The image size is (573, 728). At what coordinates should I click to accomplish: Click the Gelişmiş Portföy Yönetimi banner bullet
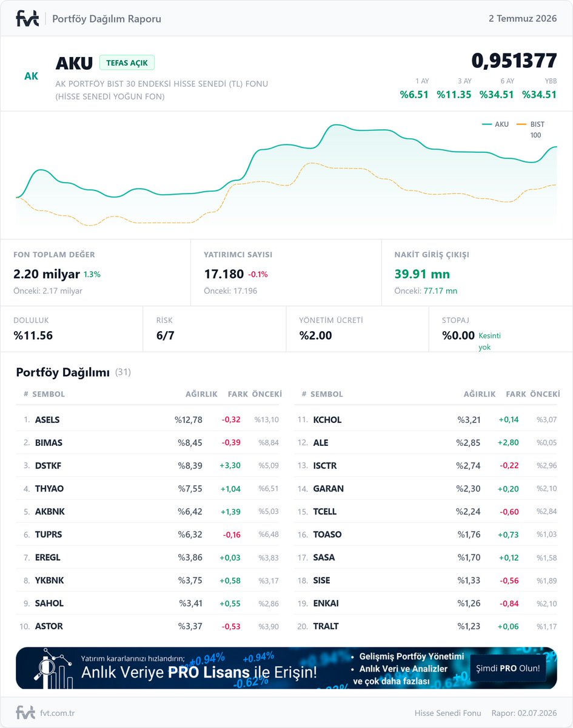[x=412, y=656]
